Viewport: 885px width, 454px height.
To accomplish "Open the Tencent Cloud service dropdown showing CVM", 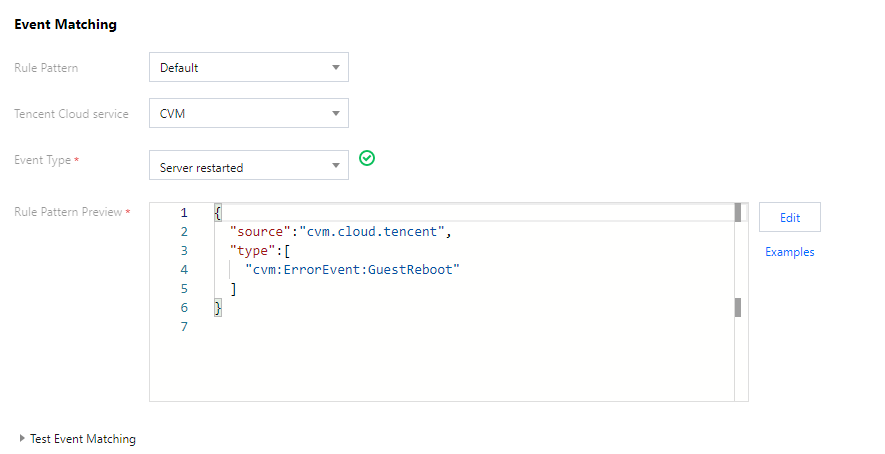I will (x=248, y=113).
